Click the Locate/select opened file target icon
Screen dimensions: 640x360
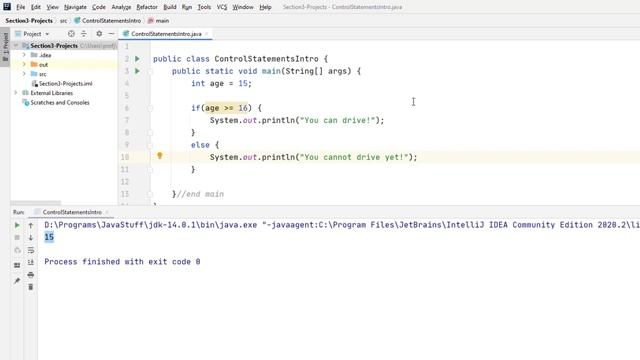pos(71,34)
